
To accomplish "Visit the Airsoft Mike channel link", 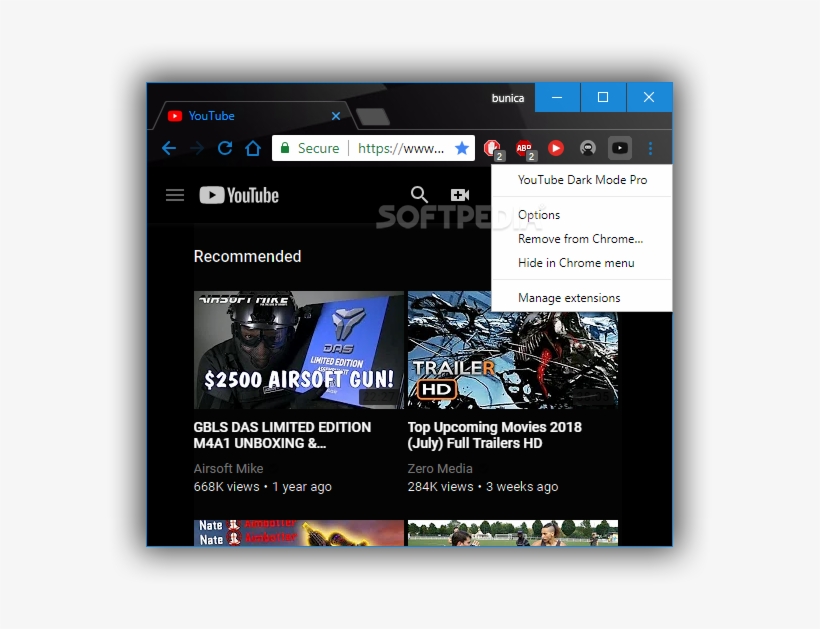I will [229, 468].
